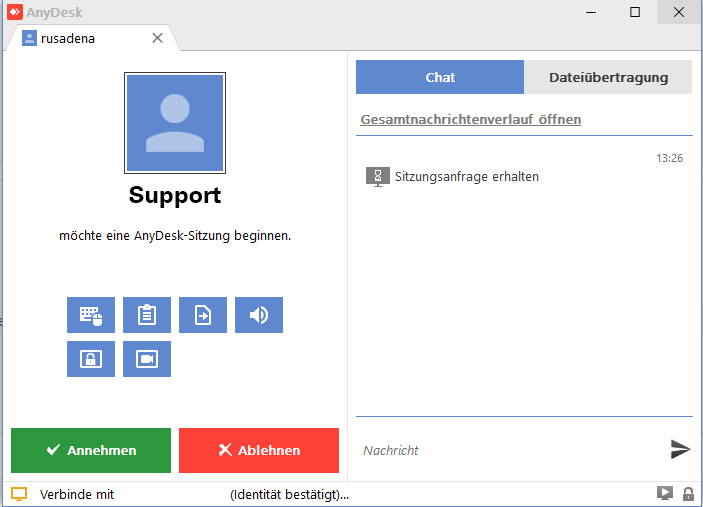This screenshot has width=703, height=507.
Task: Switch to the Dateiübertragung tab
Action: (x=608, y=77)
